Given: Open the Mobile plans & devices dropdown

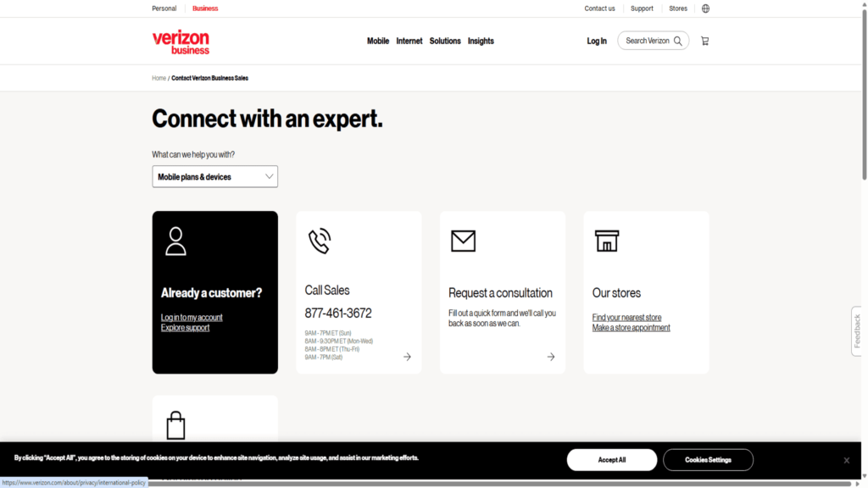Looking at the screenshot, I should [214, 176].
